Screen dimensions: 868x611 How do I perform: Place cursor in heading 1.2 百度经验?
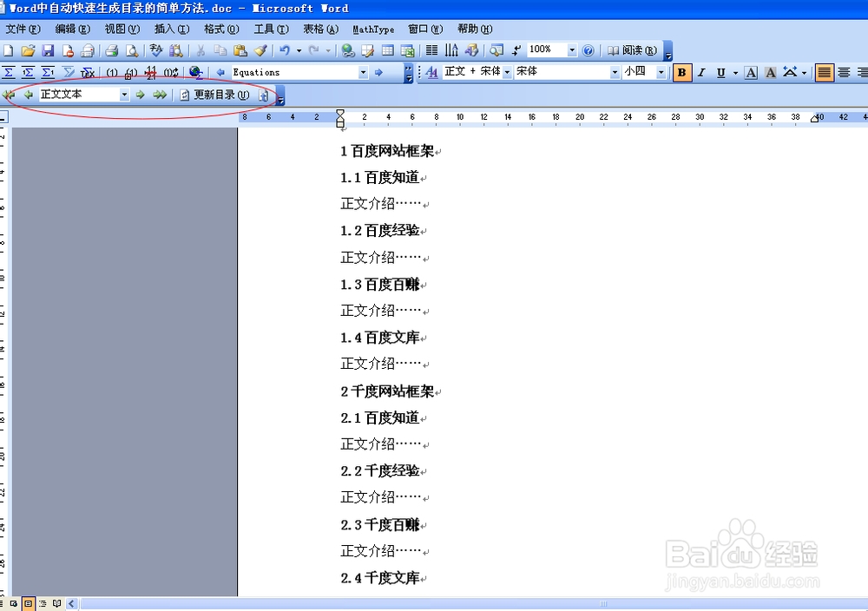click(x=380, y=231)
